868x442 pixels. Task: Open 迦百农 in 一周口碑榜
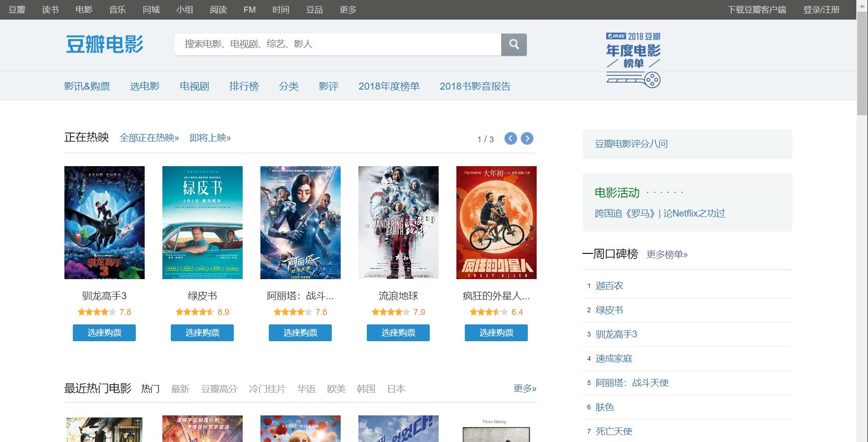click(609, 286)
